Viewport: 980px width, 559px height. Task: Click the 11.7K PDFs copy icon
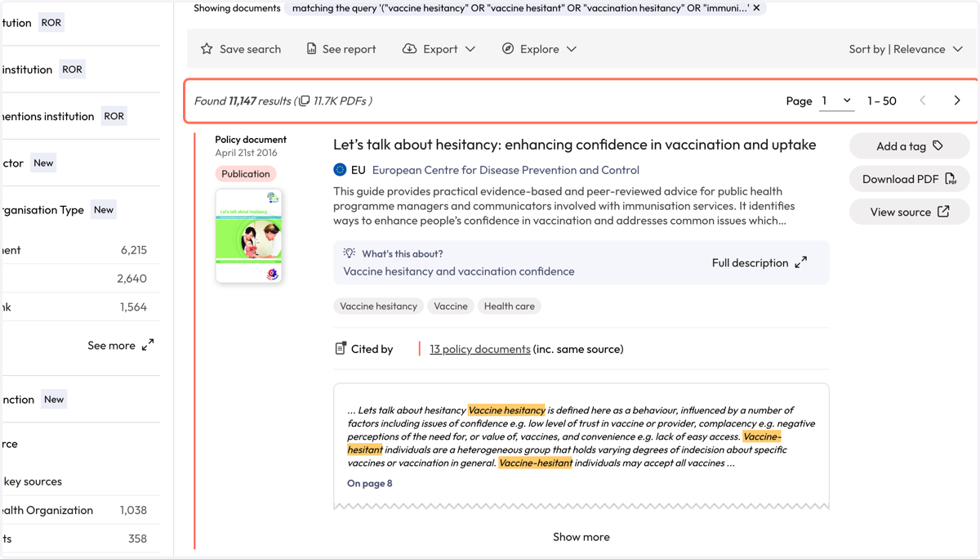coord(304,101)
